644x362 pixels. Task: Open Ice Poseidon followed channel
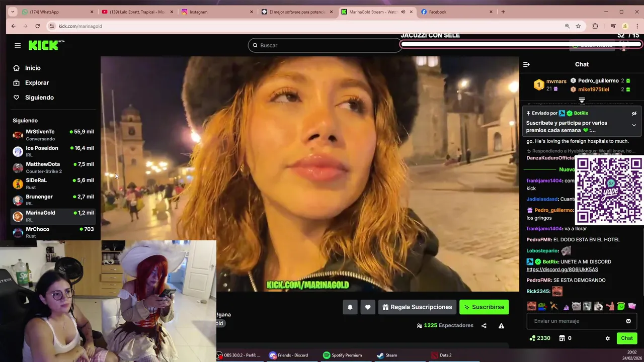[x=53, y=151]
